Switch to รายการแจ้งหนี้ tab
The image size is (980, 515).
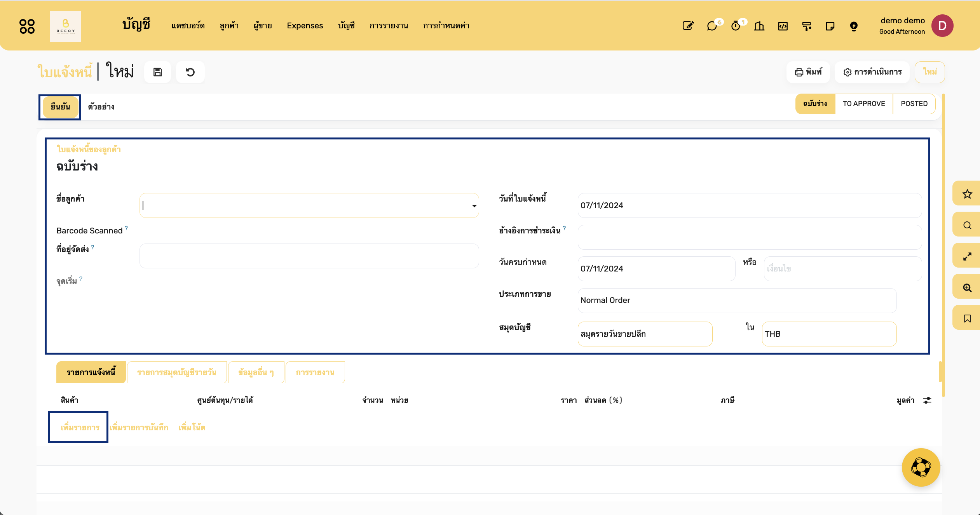pos(91,372)
